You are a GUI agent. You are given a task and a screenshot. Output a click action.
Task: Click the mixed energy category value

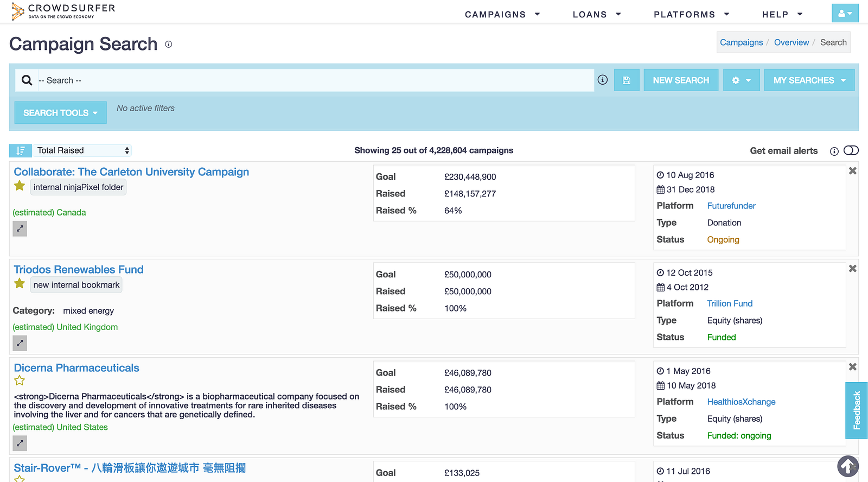click(x=88, y=310)
